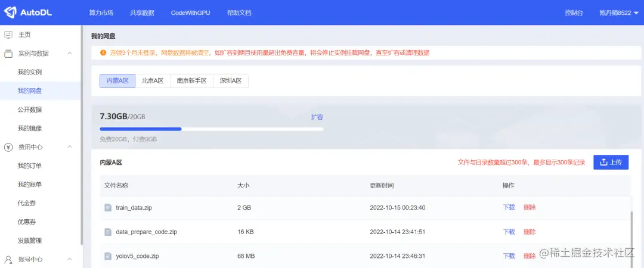
Task: Click the 2022-10-14 23:46:31 timestamp
Action: click(398, 256)
